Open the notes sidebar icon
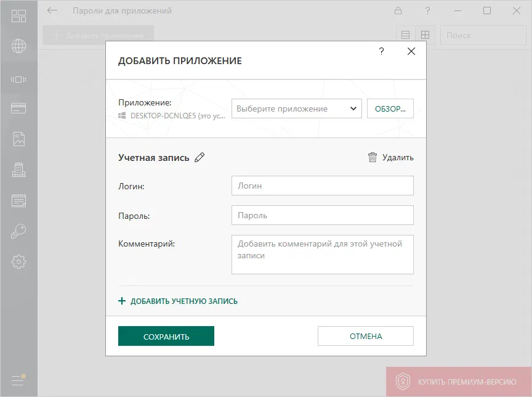 [18, 200]
